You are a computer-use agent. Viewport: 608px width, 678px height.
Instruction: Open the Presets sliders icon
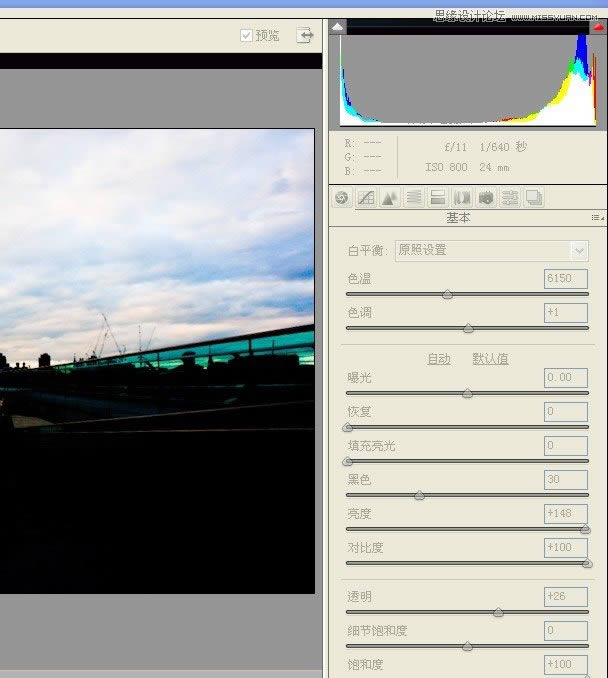[x=510, y=198]
